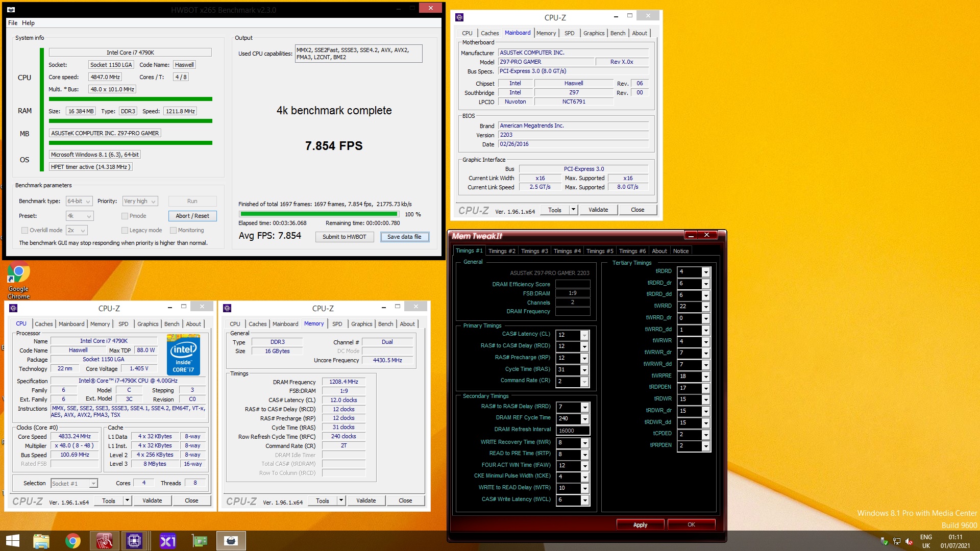This screenshot has width=980, height=551.
Task: Click Save data file button
Action: tap(404, 237)
